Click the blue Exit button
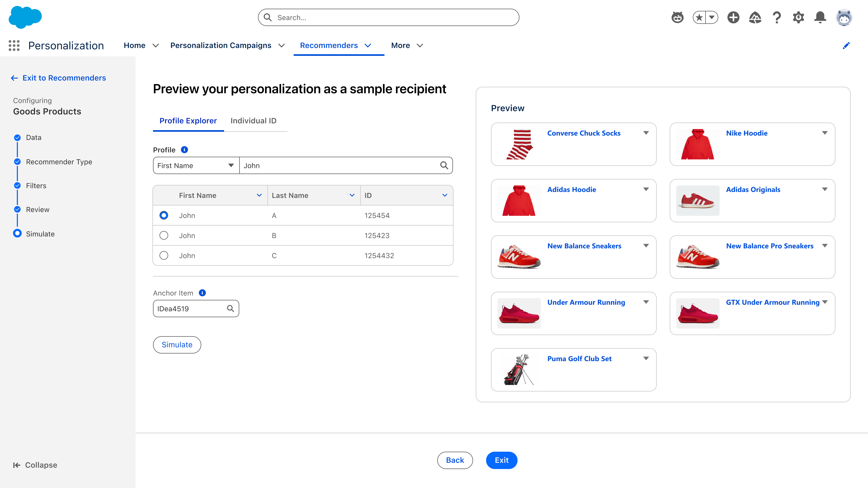Viewport: 868px width, 488px height. point(501,460)
